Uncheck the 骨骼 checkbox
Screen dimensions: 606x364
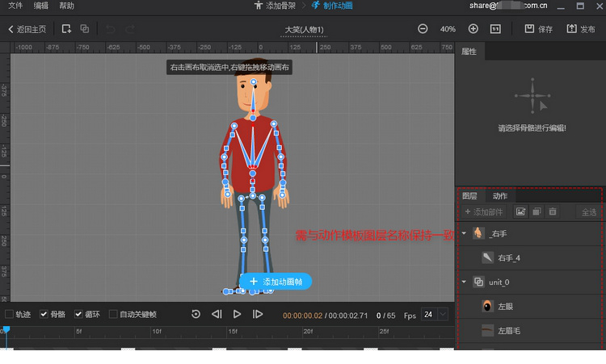[44, 314]
